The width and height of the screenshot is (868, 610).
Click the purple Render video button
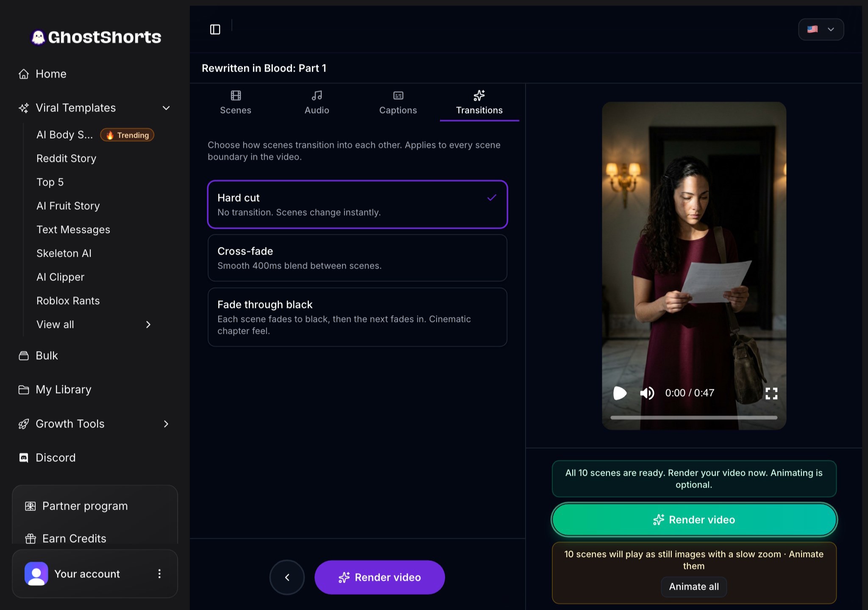point(379,577)
